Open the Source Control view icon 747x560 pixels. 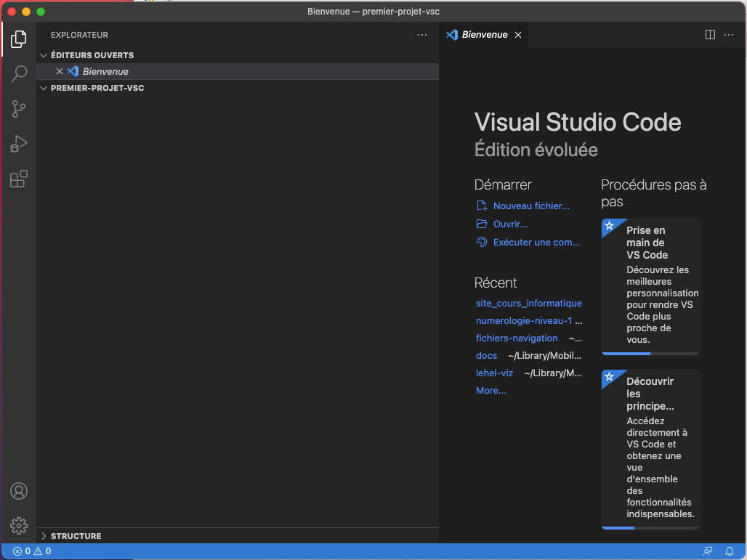[x=19, y=109]
